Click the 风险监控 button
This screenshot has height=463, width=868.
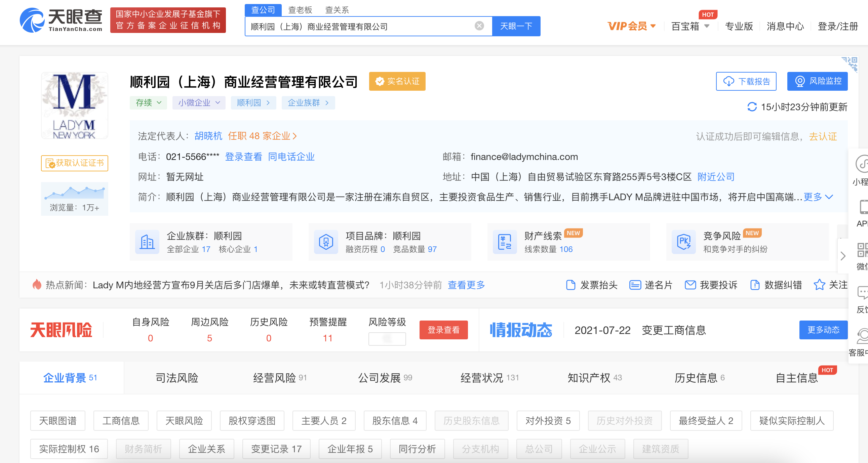pos(818,81)
